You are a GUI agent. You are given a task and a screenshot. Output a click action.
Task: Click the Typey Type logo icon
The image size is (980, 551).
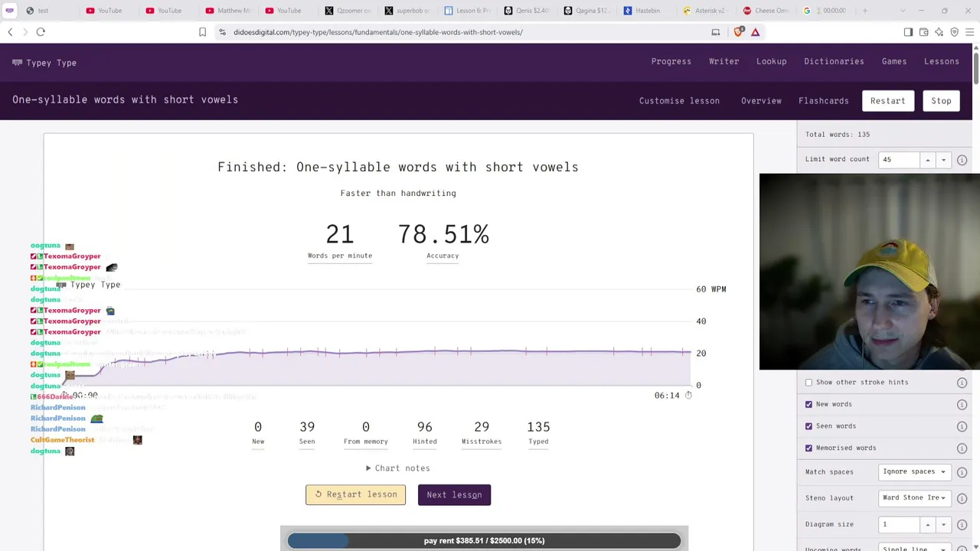[x=17, y=63]
